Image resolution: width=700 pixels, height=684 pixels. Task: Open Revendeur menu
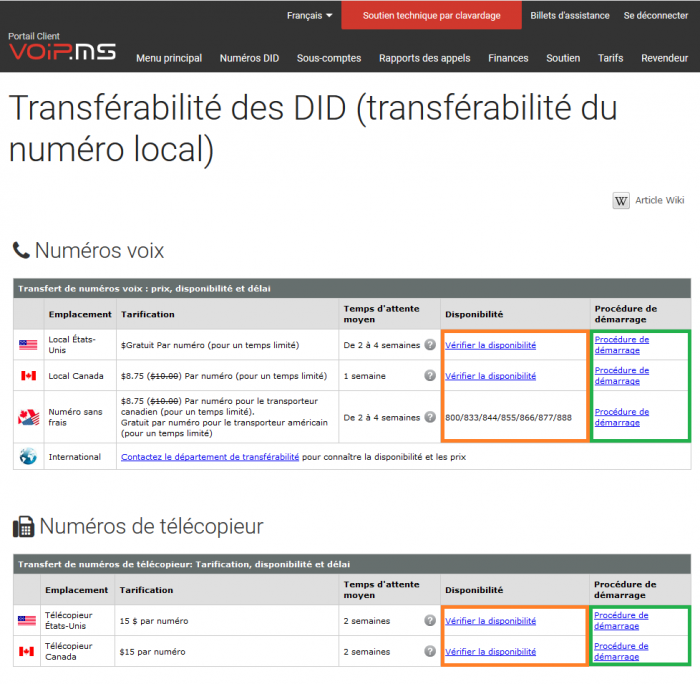[x=664, y=58]
